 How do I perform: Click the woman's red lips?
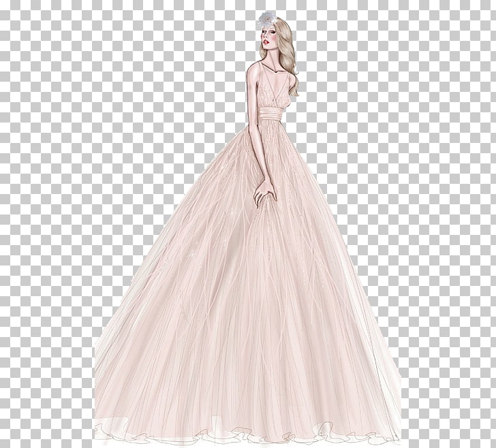click(268, 42)
